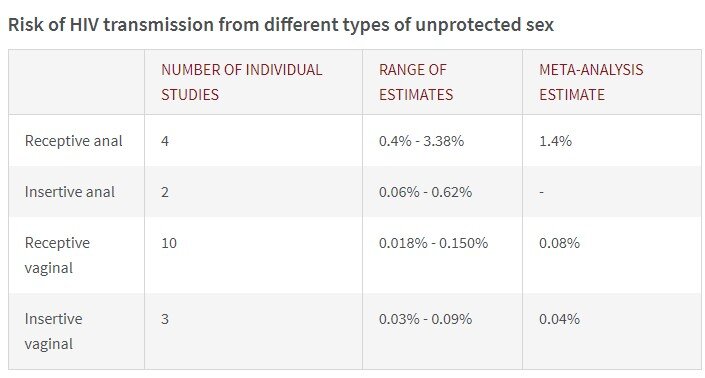The width and height of the screenshot is (705, 378).
Task: Click the Receptive vaginal row label
Action: coord(57,255)
